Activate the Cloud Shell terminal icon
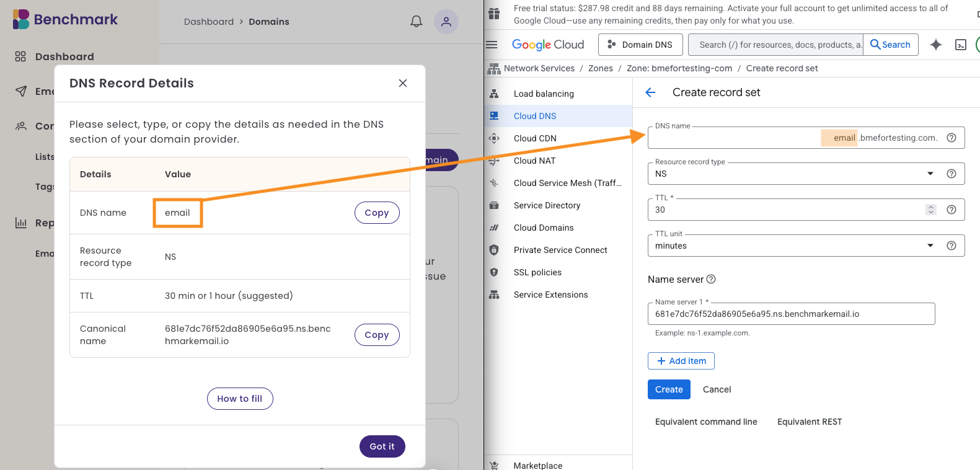Screen dimensions: 980x470 tap(961, 45)
